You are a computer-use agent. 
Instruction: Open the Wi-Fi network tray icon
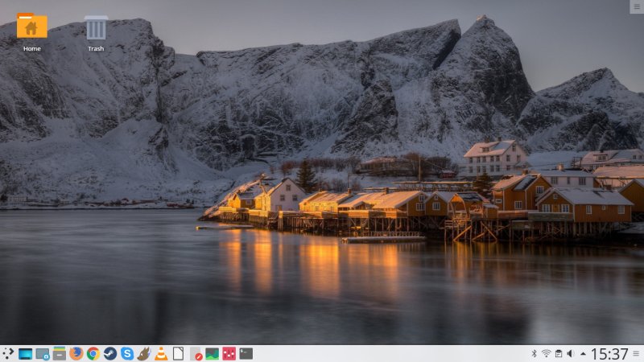coord(546,353)
